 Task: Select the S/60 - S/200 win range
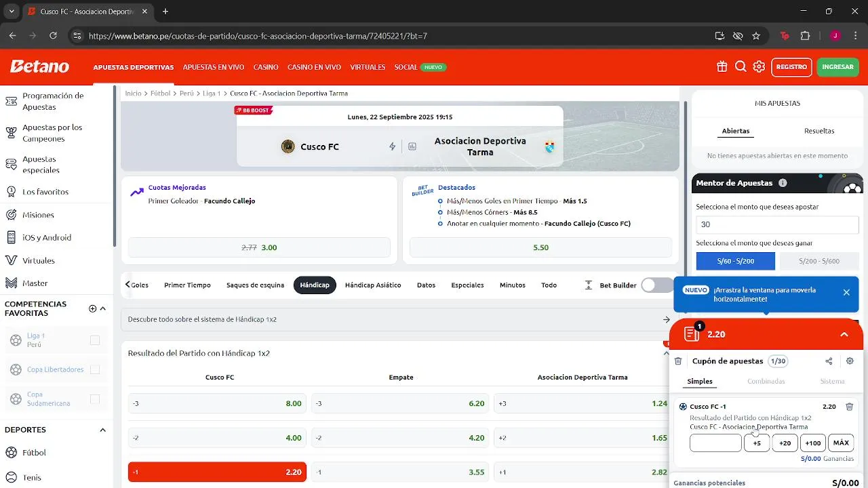tap(736, 261)
